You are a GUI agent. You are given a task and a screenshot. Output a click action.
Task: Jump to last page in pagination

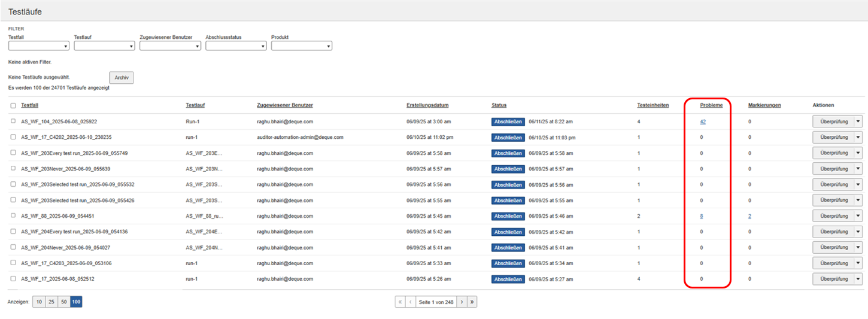472,302
